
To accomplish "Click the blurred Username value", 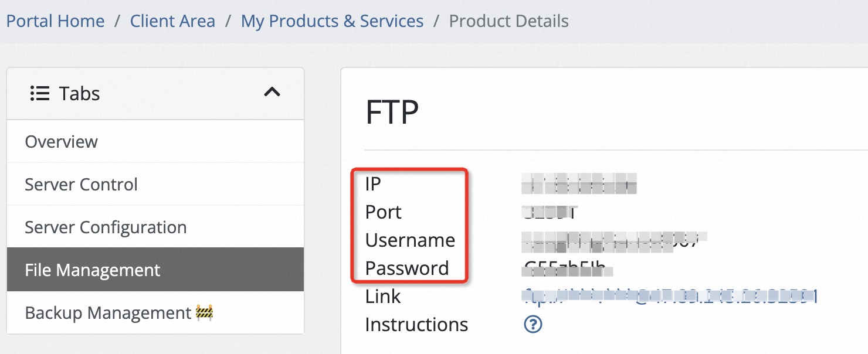I will point(614,240).
